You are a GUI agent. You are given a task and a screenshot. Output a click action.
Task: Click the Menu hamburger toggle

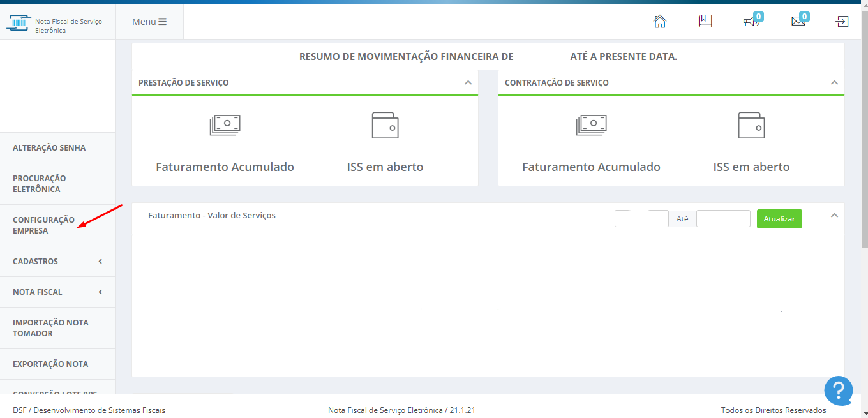tap(149, 22)
